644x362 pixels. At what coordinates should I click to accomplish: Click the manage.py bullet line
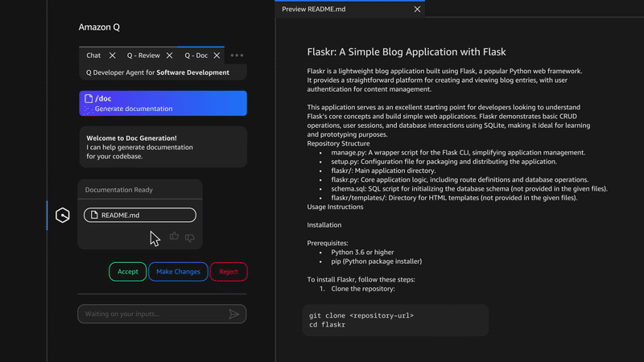[458, 153]
